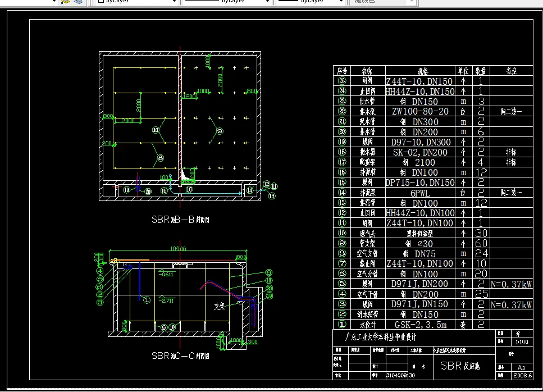The image size is (543, 392).
Task: Select spec cell 'HH44Z-10, DN100'
Action: click(420, 213)
